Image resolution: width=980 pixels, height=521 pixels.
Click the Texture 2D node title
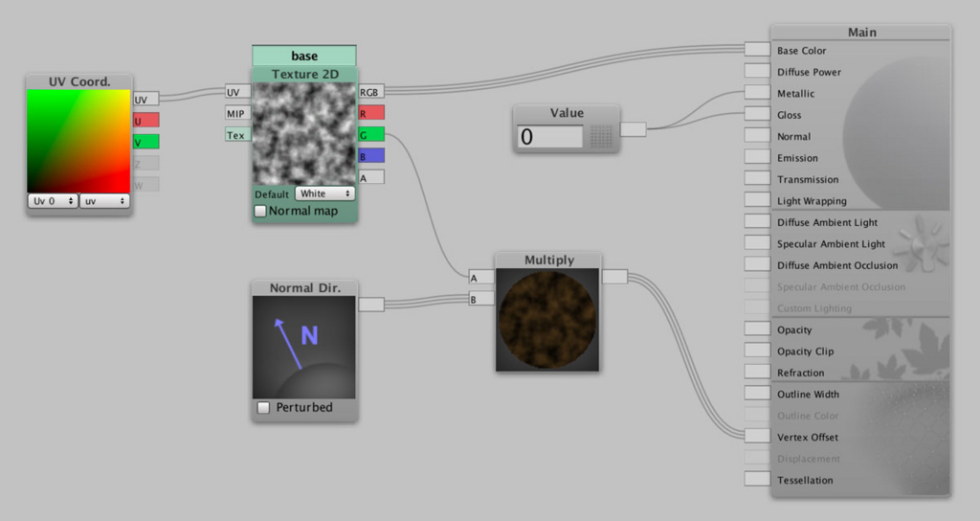click(304, 74)
